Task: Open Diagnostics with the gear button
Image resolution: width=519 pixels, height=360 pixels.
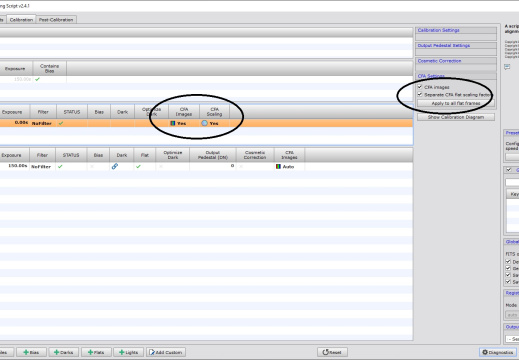Action: (498, 352)
